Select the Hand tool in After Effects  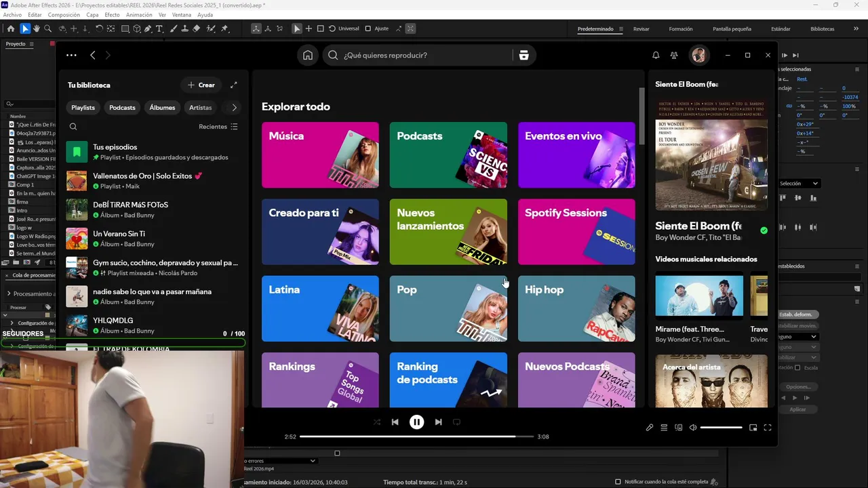pos(36,28)
